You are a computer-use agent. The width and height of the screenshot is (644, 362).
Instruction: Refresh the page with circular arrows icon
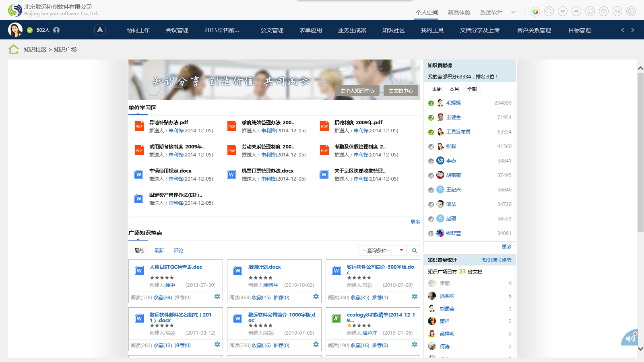[590, 12]
